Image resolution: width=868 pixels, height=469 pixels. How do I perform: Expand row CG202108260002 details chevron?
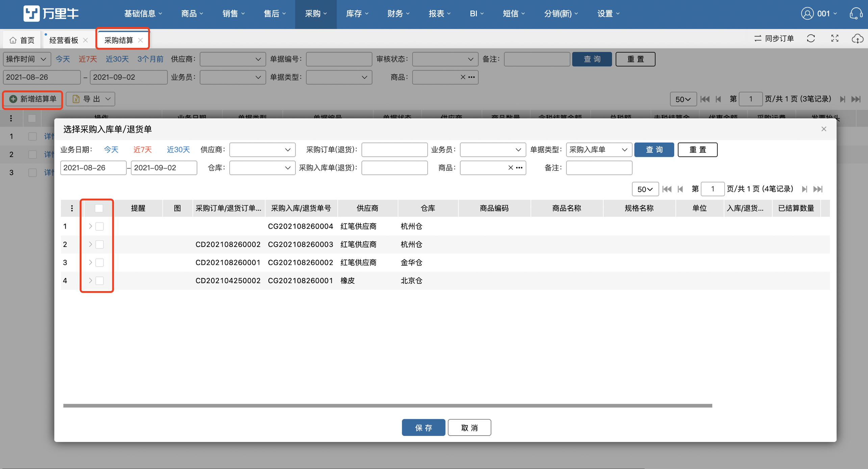[90, 263]
